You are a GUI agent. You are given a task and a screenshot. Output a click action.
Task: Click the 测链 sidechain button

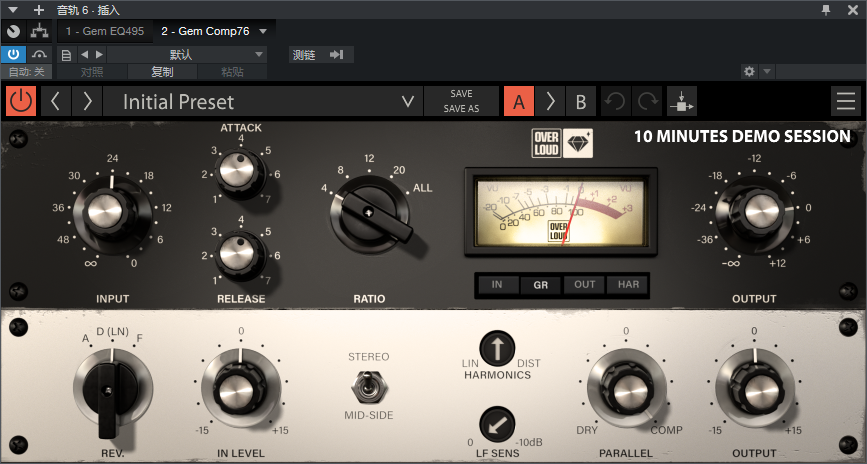coord(304,55)
